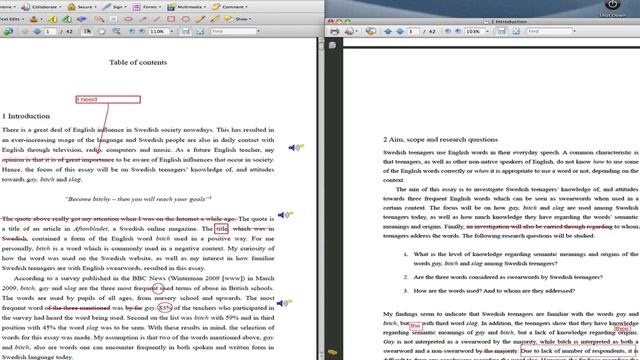The height and width of the screenshot is (360, 640).
Task: Select the 'I need' text box annotation
Action: pyautogui.click(x=108, y=99)
